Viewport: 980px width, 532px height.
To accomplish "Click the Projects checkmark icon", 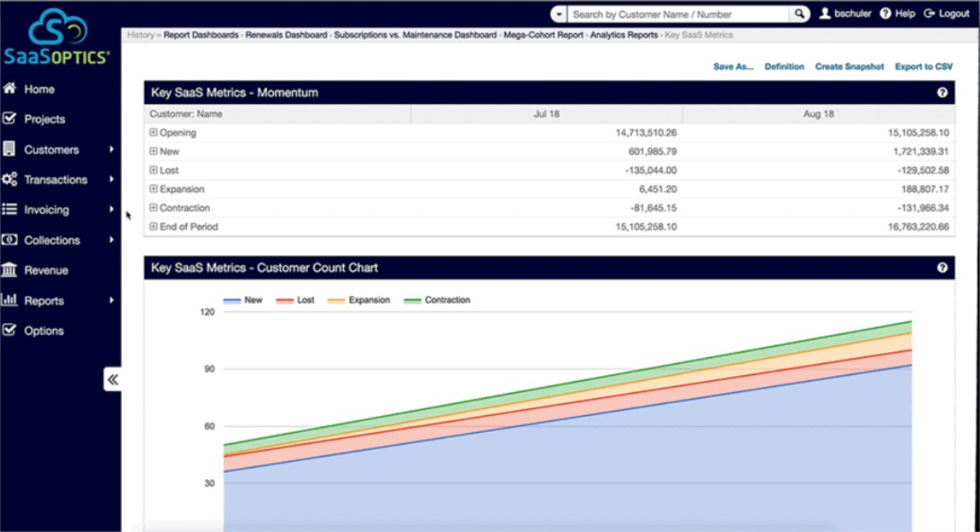I will (9, 118).
